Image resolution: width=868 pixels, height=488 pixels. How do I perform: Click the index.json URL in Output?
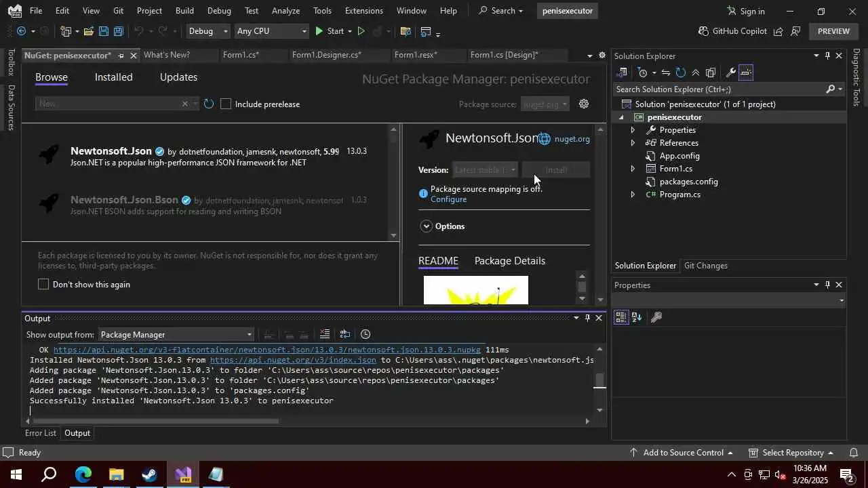(x=293, y=361)
